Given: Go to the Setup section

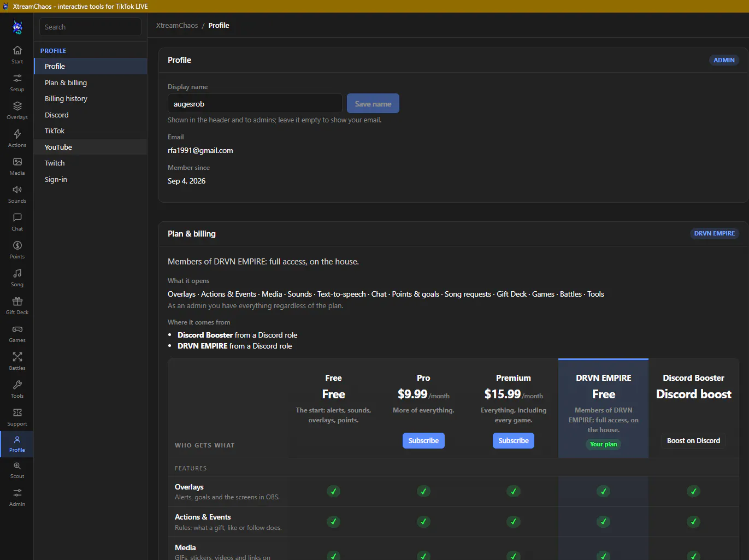Looking at the screenshot, I should click(17, 82).
